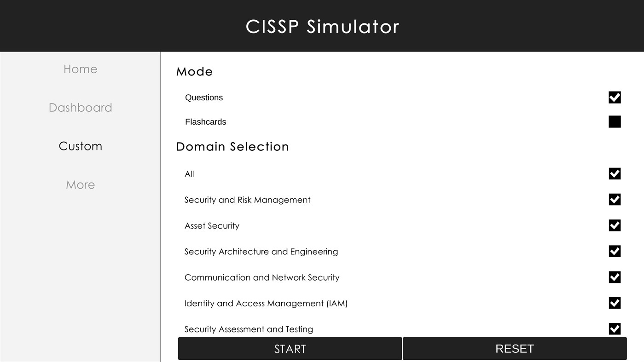Open the More menu item

[80, 184]
